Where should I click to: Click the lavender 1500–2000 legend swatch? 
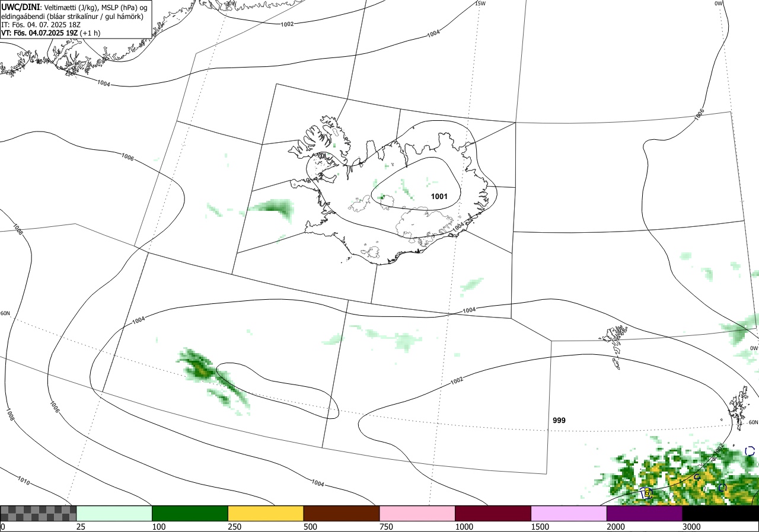569,513
